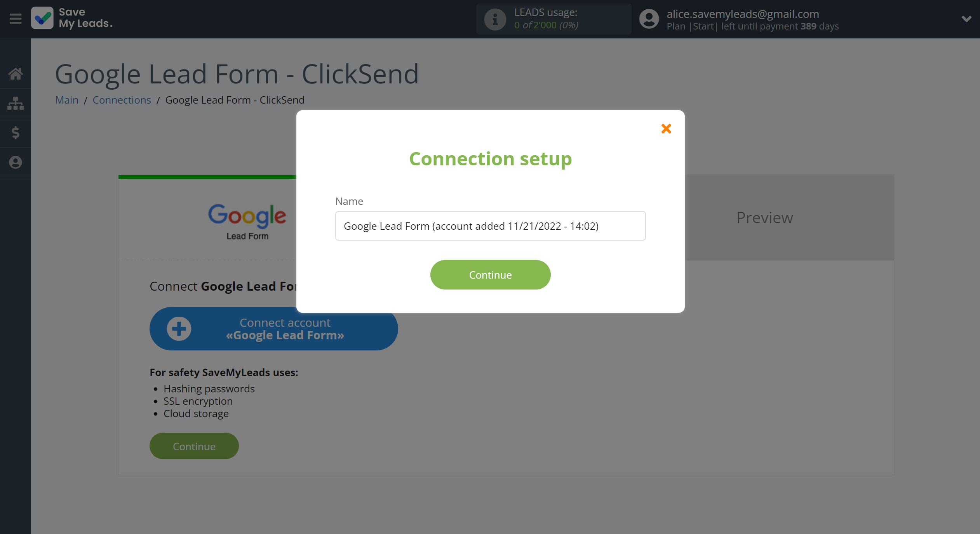Click the info icon near LEADS usage
The width and height of the screenshot is (980, 534).
tap(494, 18)
